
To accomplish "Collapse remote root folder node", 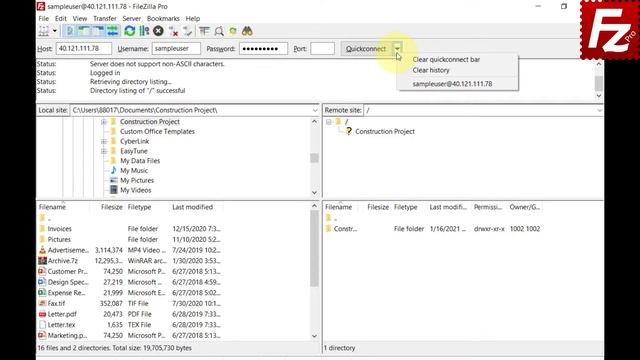I will [x=329, y=122].
